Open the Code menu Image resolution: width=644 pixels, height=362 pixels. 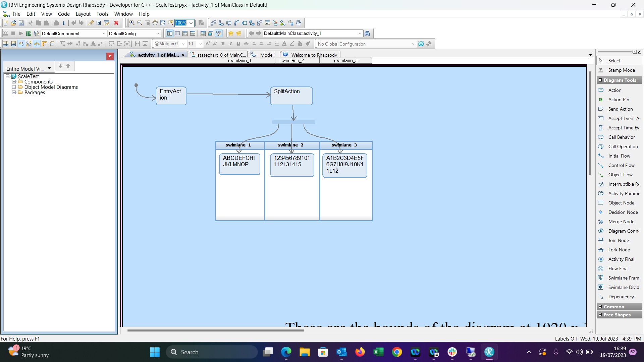(x=64, y=14)
